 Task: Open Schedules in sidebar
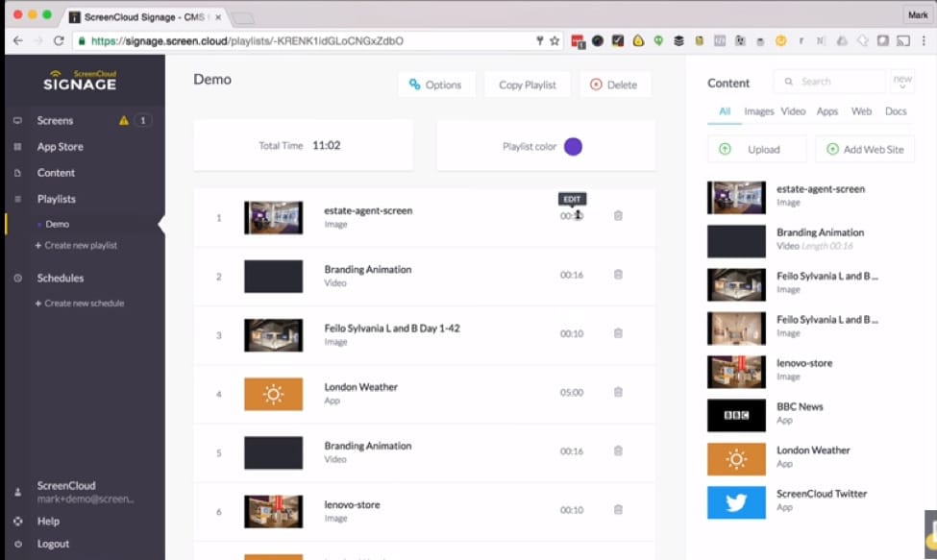point(60,279)
